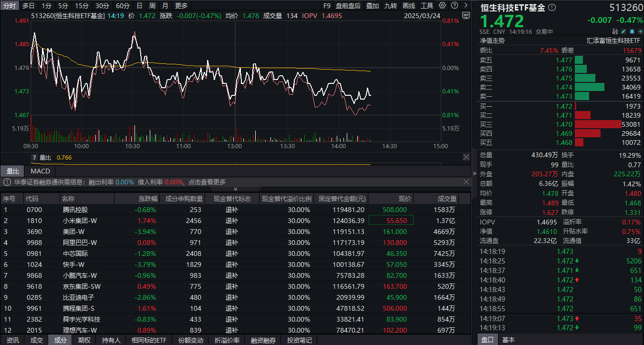Switch to the 成交 tab at bottom
The width and height of the screenshot is (644, 345).
click(x=37, y=340)
